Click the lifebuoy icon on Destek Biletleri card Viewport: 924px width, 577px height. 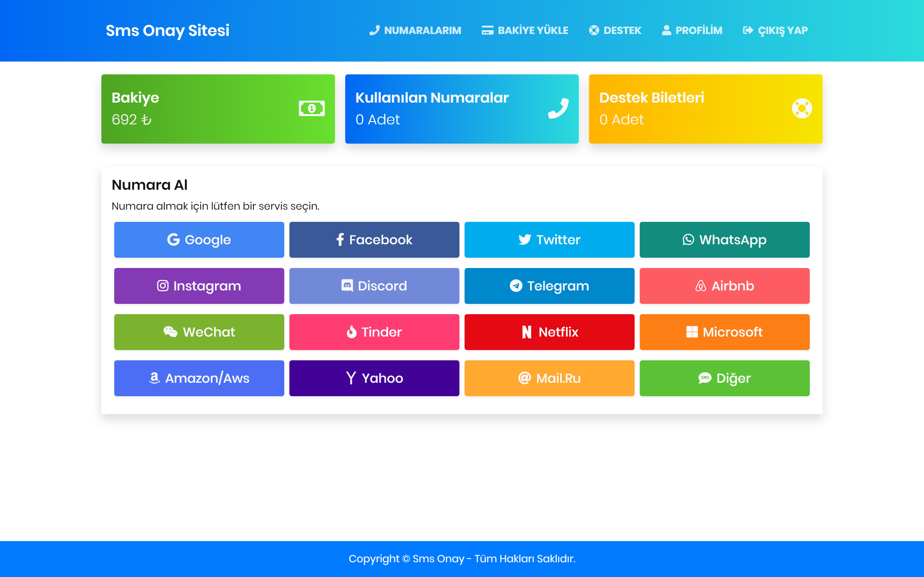click(x=802, y=108)
